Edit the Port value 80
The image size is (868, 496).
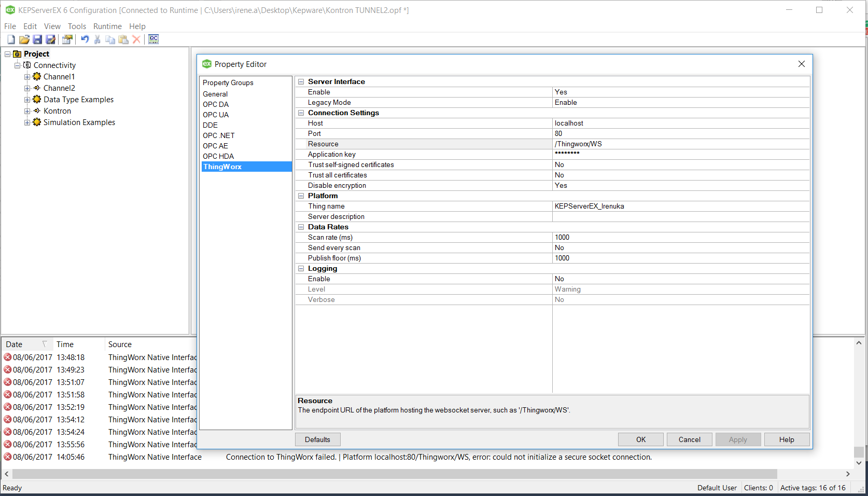coord(681,134)
